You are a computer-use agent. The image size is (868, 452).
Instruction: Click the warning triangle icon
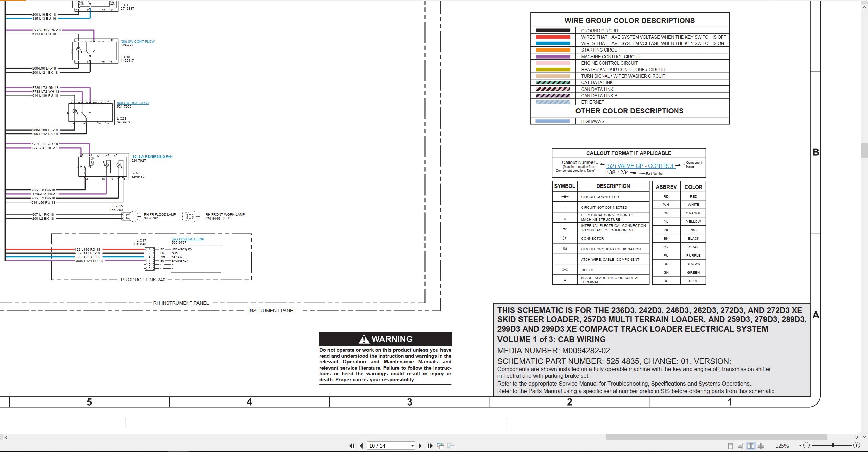pyautogui.click(x=364, y=339)
